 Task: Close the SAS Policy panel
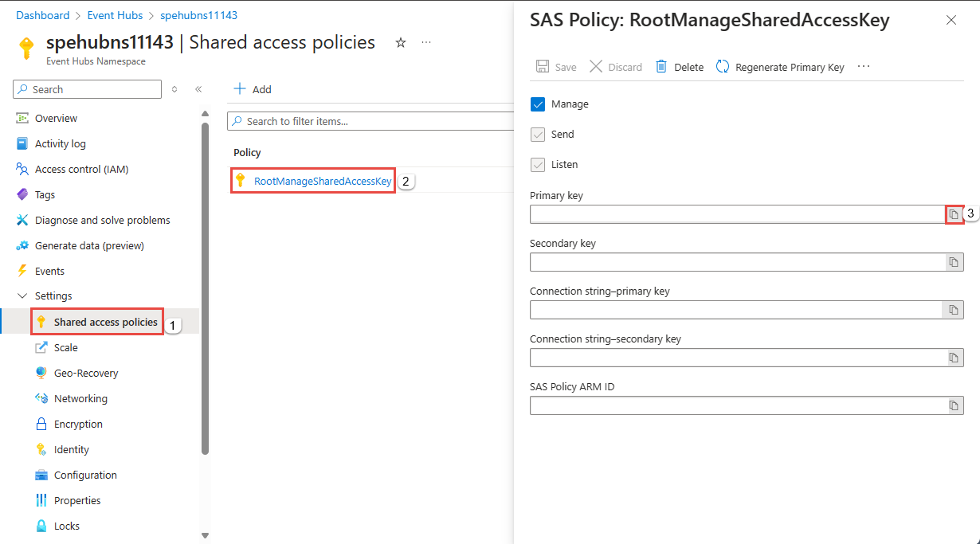click(951, 20)
